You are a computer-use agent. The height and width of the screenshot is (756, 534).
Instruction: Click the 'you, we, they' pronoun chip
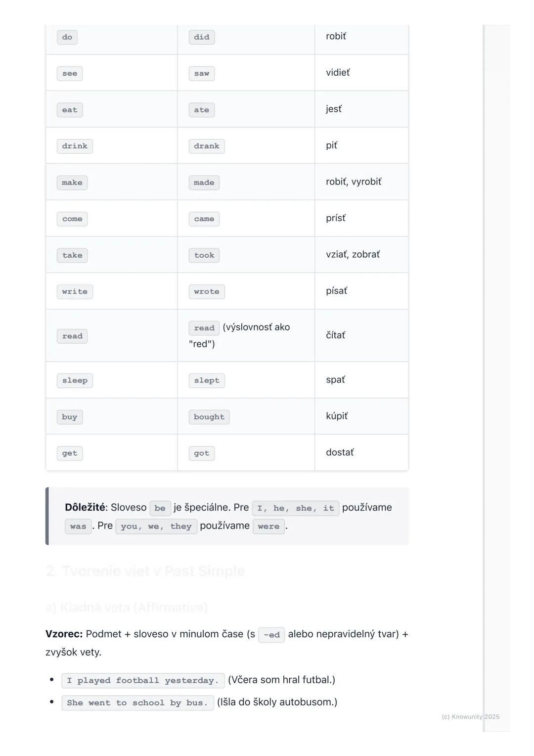coord(156,526)
